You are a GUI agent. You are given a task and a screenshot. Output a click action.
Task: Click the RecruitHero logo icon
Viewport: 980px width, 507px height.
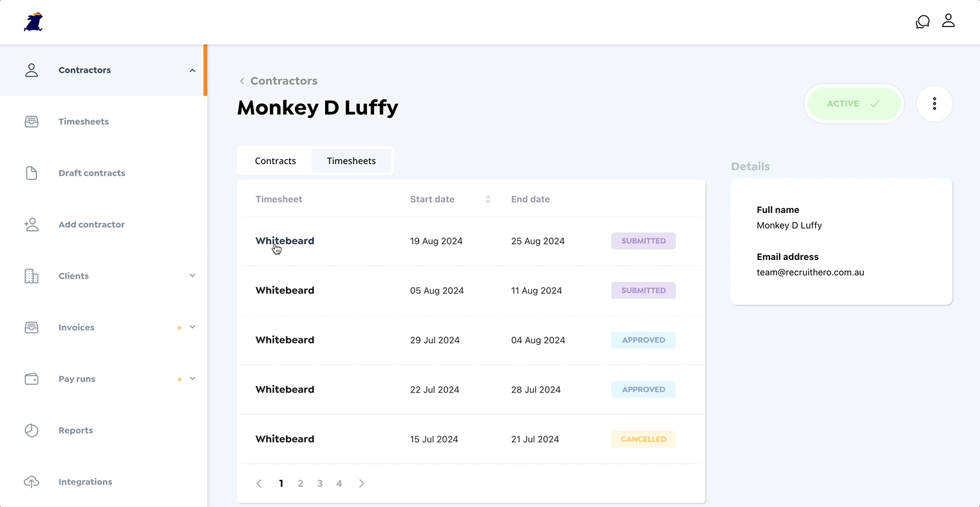[33, 22]
